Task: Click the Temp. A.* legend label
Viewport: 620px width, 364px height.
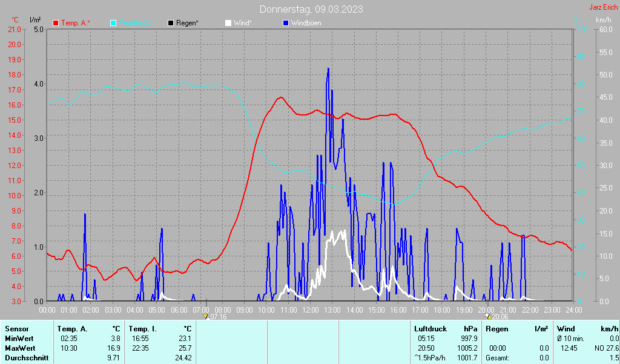Action: 76,24
